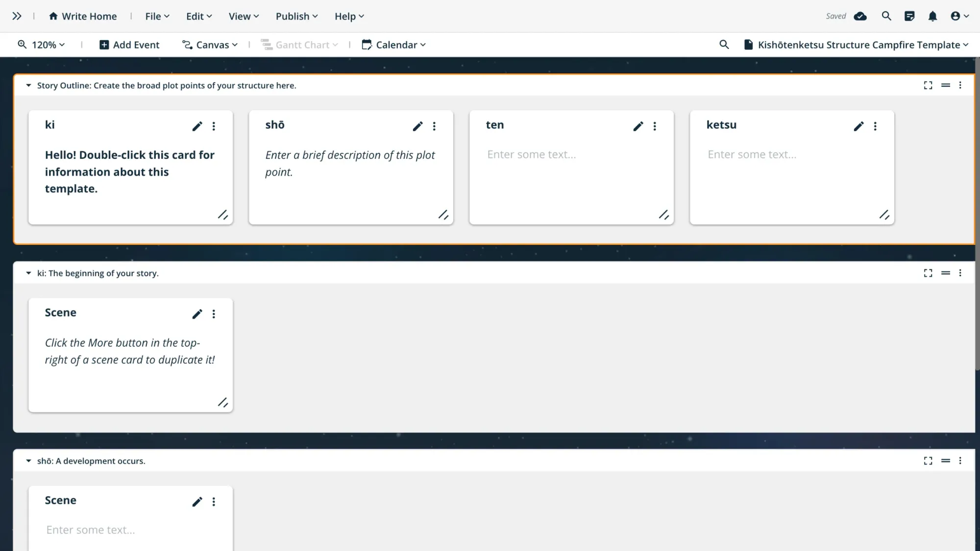Viewport: 980px width, 551px height.
Task: Click the timeline search magnifier icon
Action: tap(724, 45)
